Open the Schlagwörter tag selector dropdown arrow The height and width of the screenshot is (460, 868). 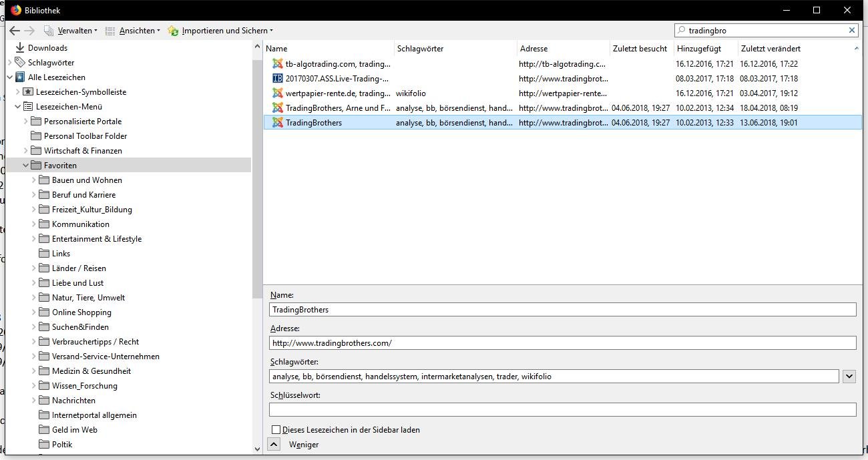[x=849, y=377]
